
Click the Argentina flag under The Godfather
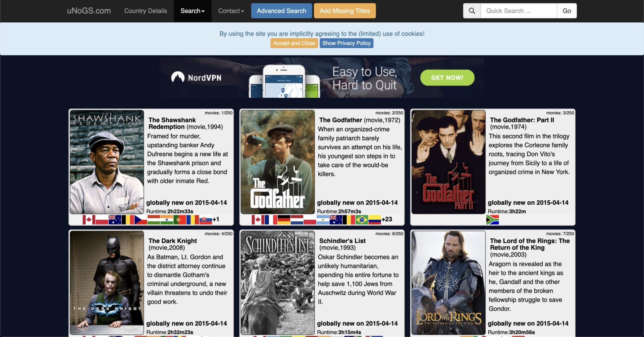(x=323, y=220)
